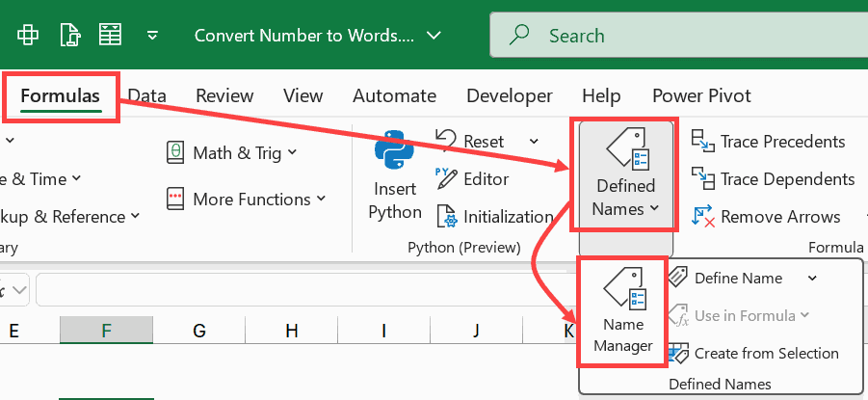Expand the Define Name dropdown arrow

coord(812,278)
